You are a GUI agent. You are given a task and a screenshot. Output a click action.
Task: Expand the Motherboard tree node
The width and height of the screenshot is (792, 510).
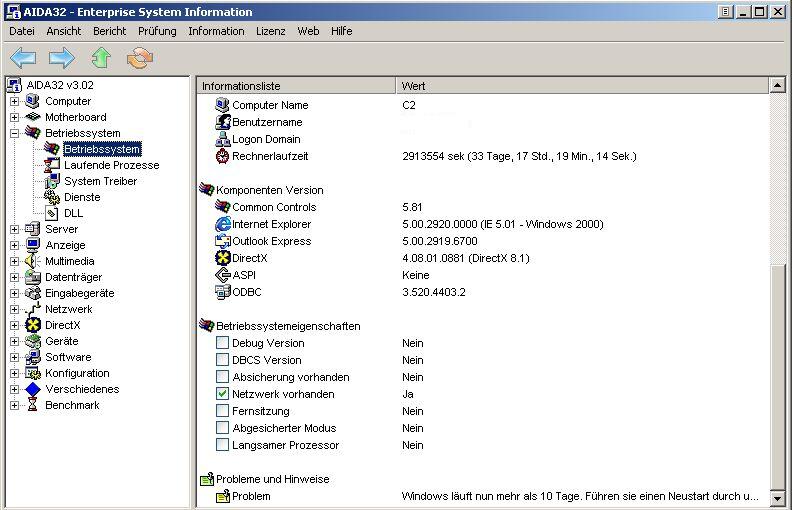(x=14, y=118)
